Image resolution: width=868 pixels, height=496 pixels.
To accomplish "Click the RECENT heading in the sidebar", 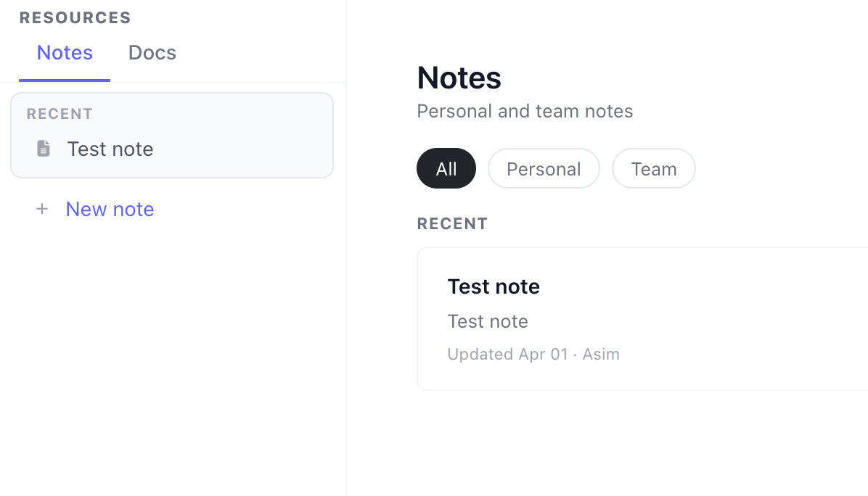I will pos(60,114).
